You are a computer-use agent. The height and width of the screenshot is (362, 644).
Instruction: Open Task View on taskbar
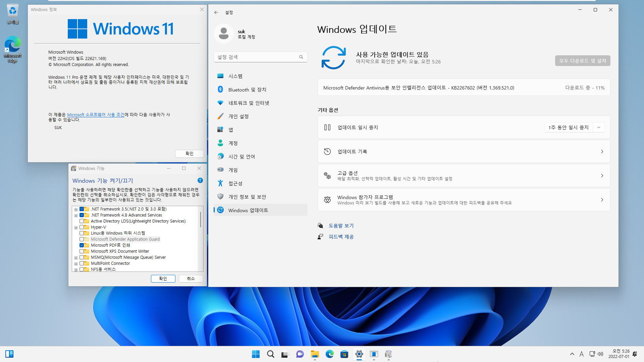(x=285, y=354)
